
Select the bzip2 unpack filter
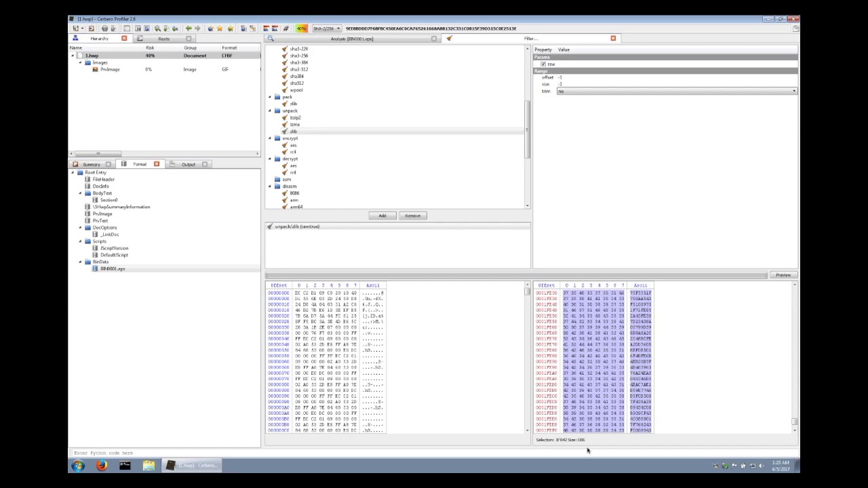tap(295, 117)
